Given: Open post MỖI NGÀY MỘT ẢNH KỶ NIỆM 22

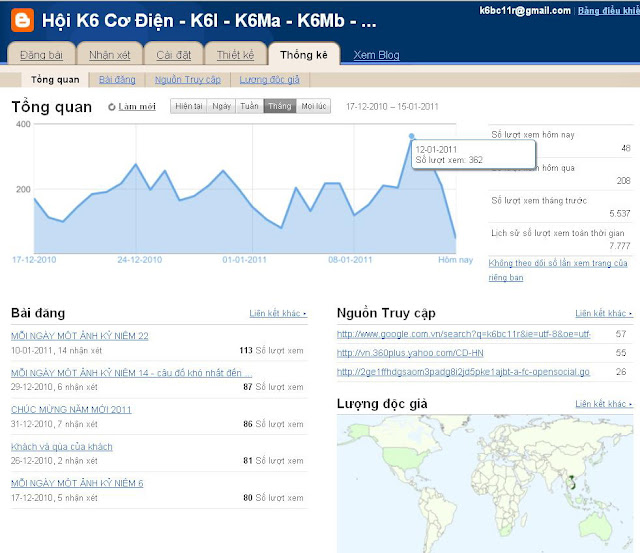Looking at the screenshot, I should point(80,336).
